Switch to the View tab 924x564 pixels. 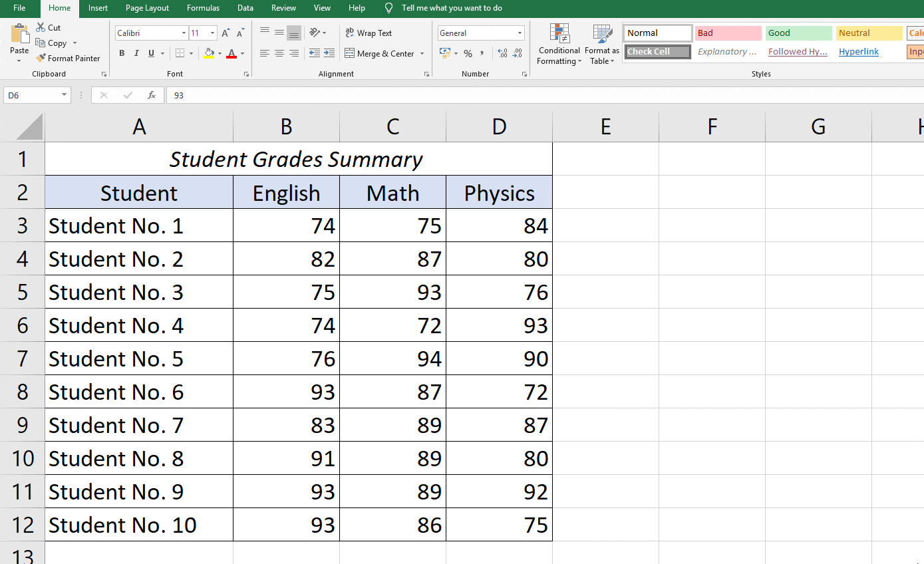click(322, 8)
